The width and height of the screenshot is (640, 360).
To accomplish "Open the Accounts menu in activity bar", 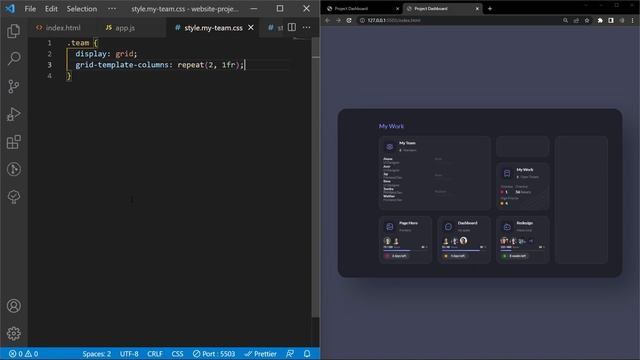I will click(x=13, y=306).
